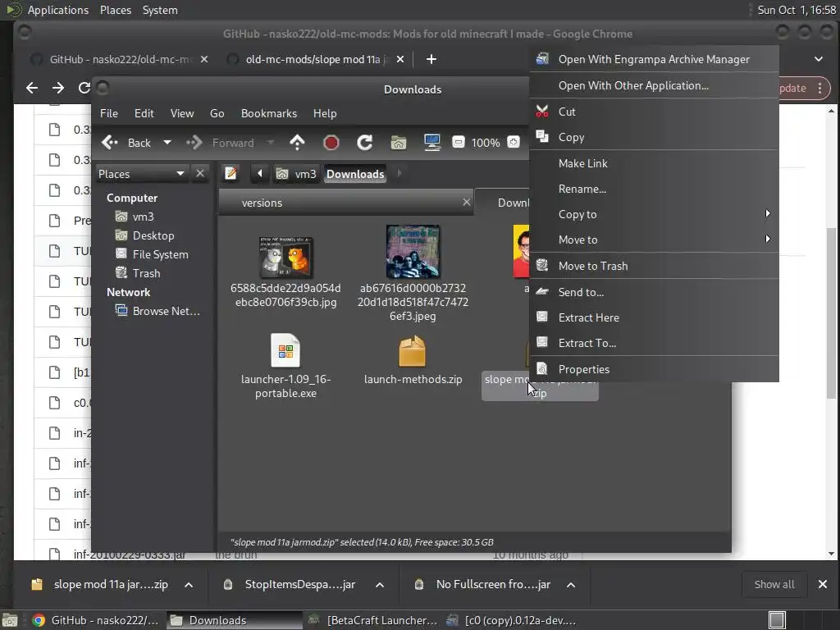Viewport: 840px width, 630px height.
Task: Close Chrome's downloads bar
Action: [x=823, y=584]
